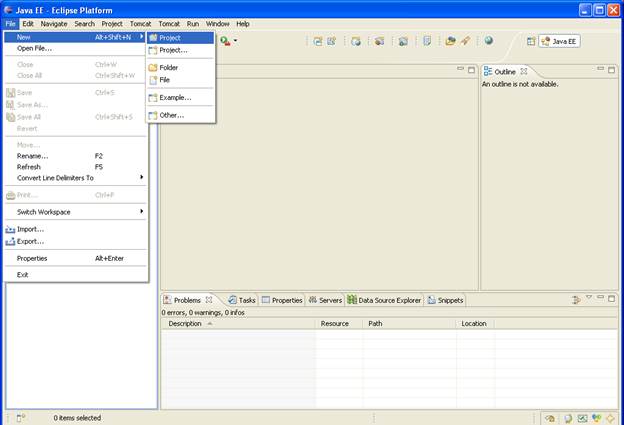Choose Open File... from the File menu
624x425 pixels.
click(x=75, y=49)
